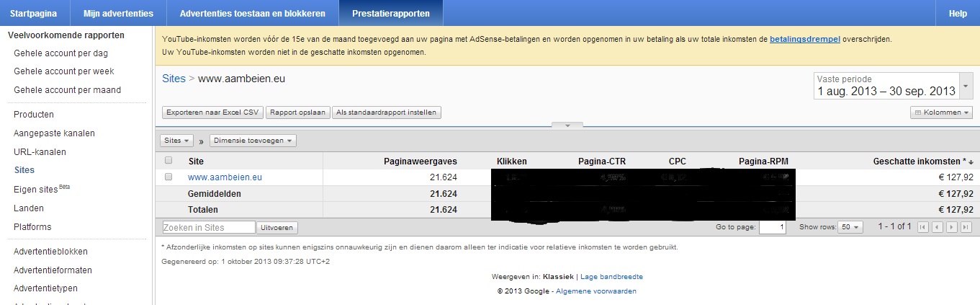The image size is (980, 305).
Task: Select Producten in sidebar
Action: click(x=34, y=115)
